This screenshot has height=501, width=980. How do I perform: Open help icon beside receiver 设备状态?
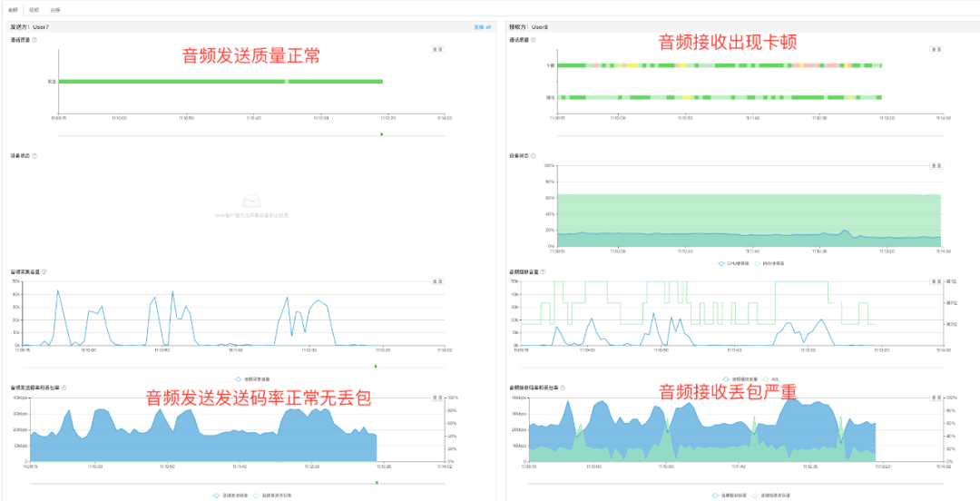(x=534, y=156)
